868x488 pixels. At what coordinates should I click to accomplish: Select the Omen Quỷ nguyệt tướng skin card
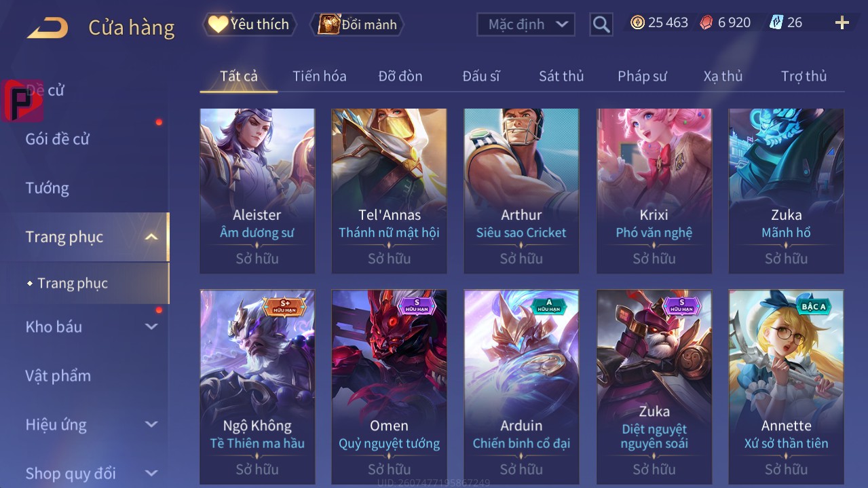tap(390, 387)
